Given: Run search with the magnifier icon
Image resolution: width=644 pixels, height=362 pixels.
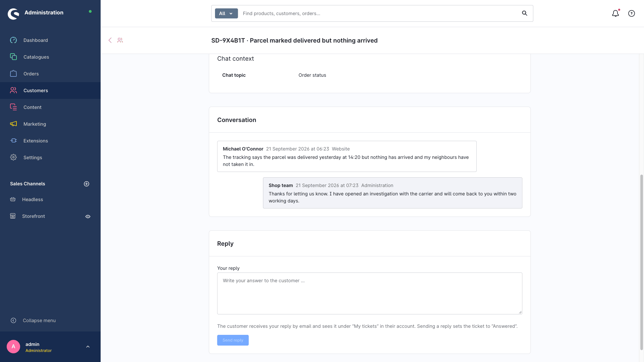Looking at the screenshot, I should tap(525, 13).
